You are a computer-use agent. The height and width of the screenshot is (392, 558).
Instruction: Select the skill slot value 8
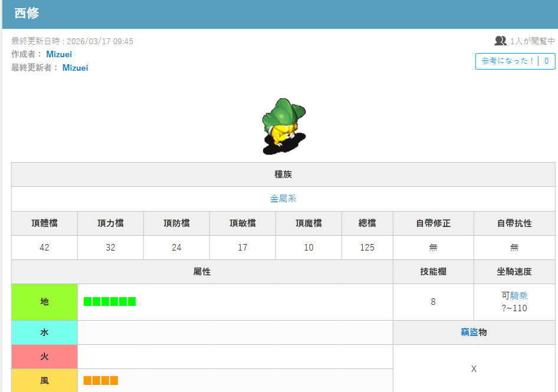click(433, 302)
